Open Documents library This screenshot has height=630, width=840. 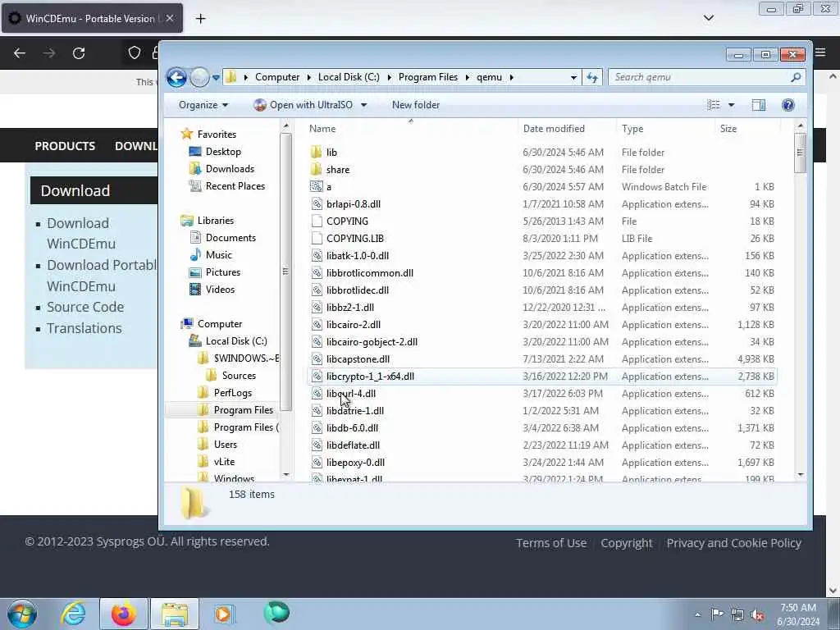(x=231, y=238)
